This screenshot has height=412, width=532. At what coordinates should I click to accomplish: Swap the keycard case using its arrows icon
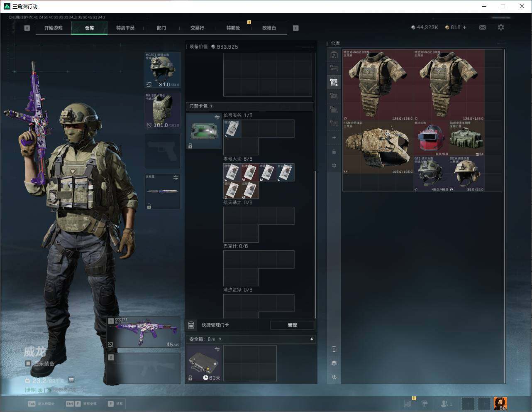217,117
